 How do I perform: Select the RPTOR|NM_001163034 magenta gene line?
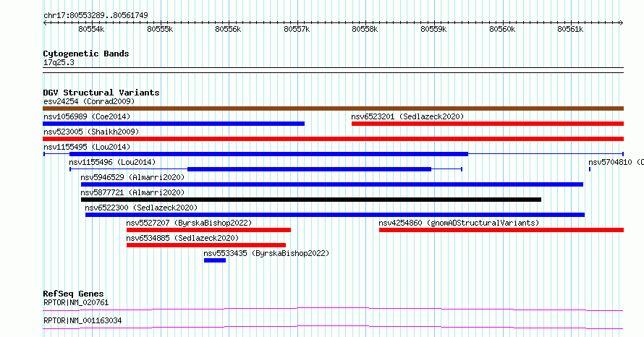coord(333,327)
